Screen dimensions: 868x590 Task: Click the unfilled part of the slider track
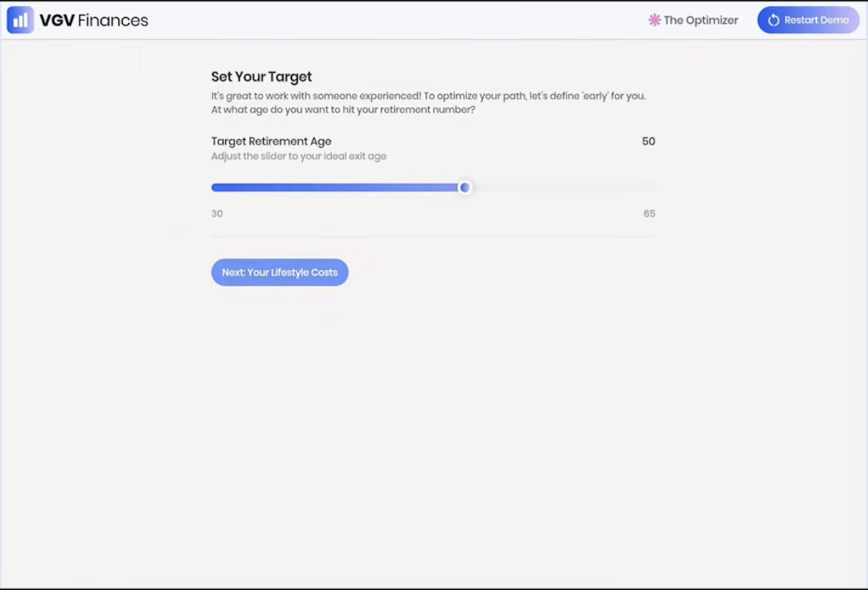click(x=564, y=188)
